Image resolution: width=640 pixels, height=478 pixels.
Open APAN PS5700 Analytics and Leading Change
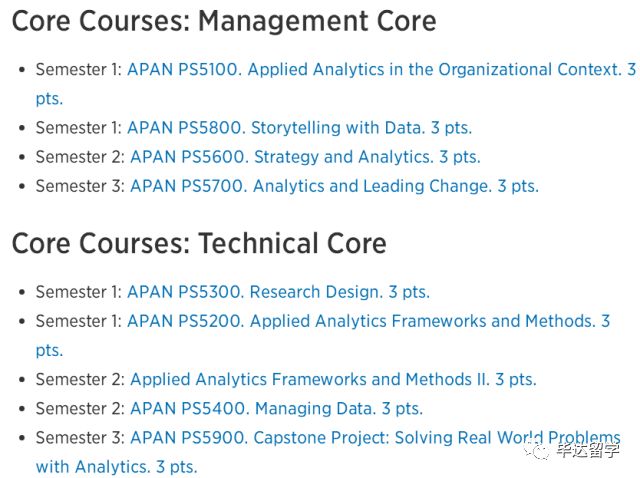point(334,187)
